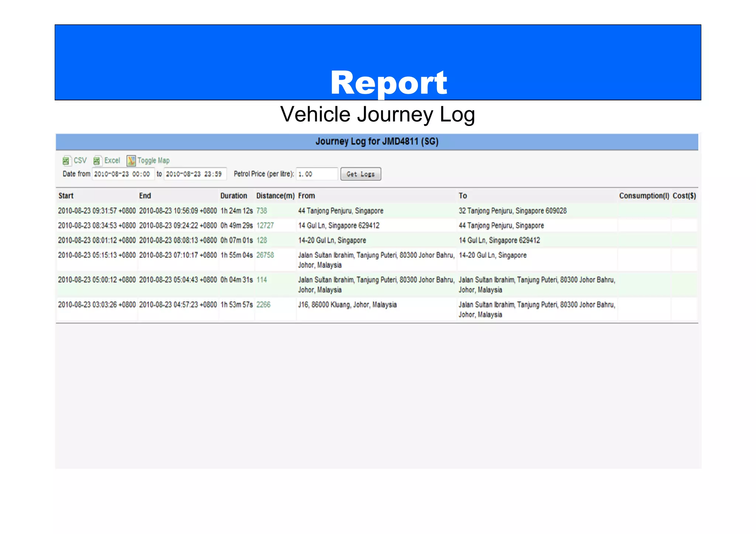Viewport: 756px width, 534px height.
Task: Click the Distance(m) column header
Action: tap(275, 196)
